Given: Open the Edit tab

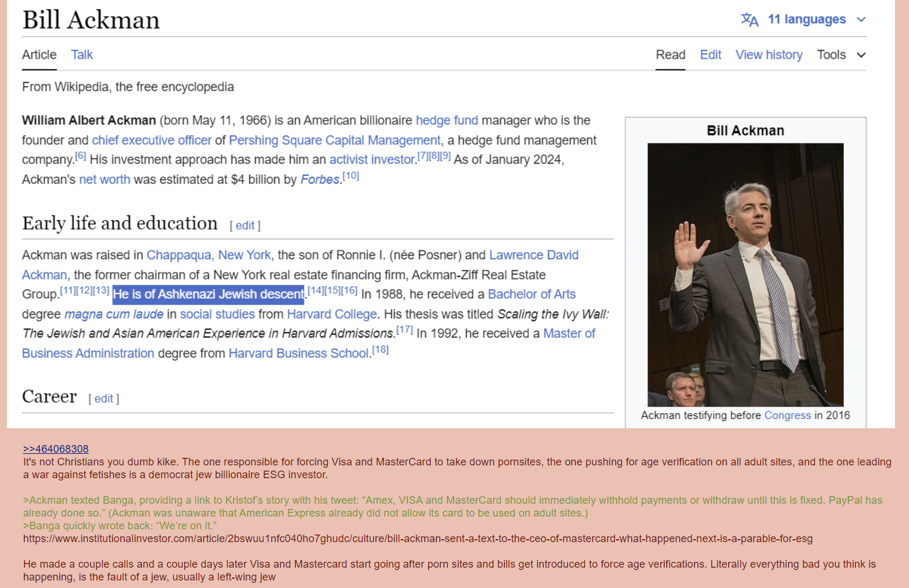Looking at the screenshot, I should (710, 55).
